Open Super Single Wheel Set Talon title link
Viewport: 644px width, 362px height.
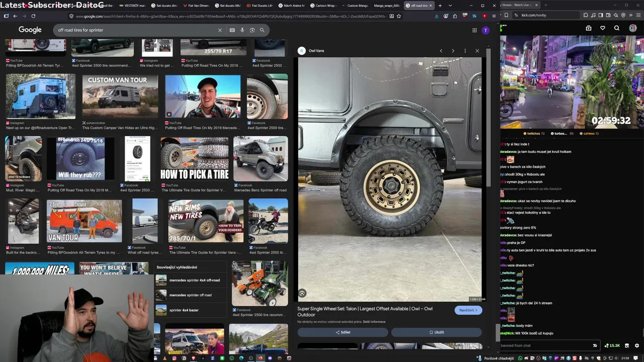tap(365, 312)
